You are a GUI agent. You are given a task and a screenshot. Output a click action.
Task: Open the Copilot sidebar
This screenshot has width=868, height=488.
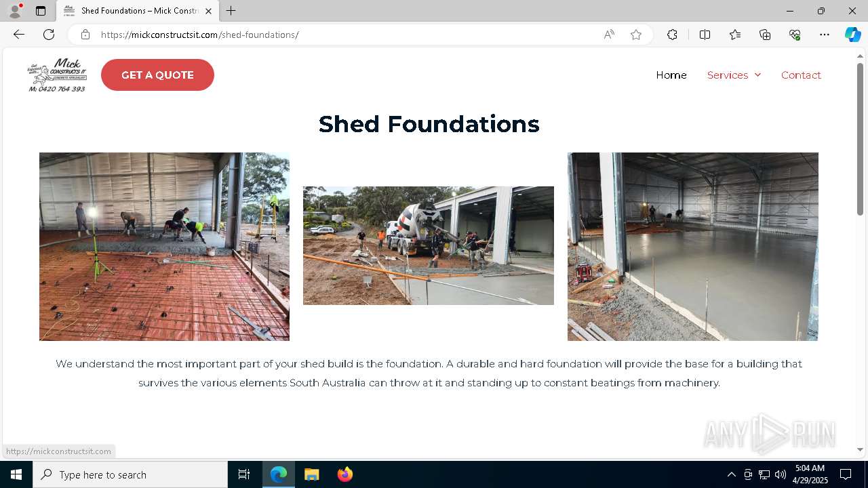[x=852, y=35]
